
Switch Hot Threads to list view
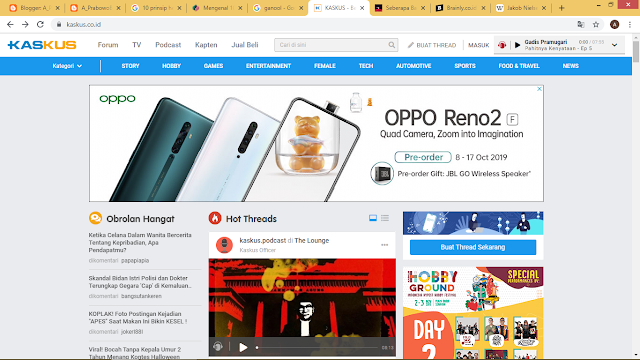click(385, 218)
